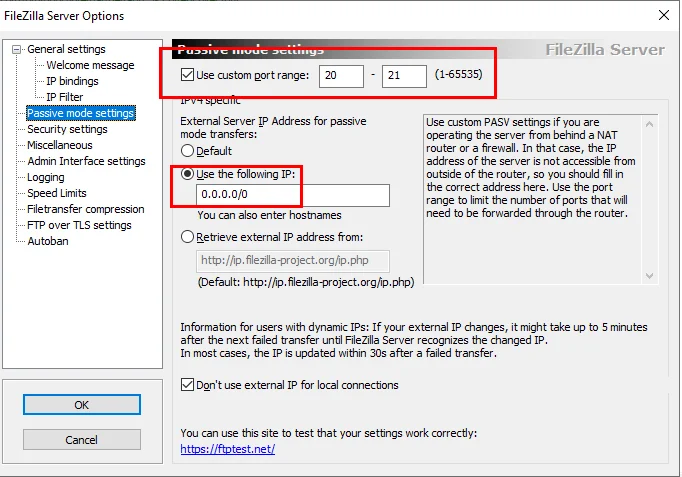Image resolution: width=682 pixels, height=477 pixels.
Task: Open the Welcome message settings page
Action: click(90, 65)
